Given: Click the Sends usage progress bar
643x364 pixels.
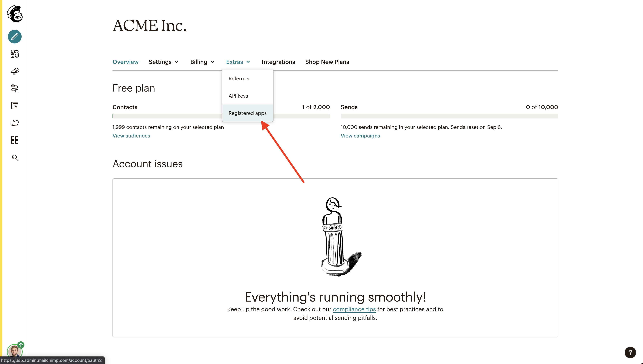Looking at the screenshot, I should pyautogui.click(x=449, y=116).
